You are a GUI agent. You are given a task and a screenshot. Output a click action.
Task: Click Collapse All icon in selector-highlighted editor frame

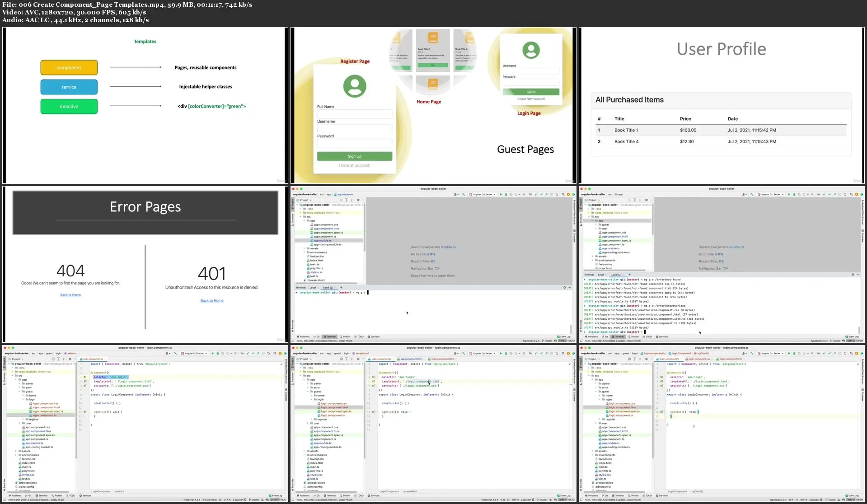coord(64,359)
